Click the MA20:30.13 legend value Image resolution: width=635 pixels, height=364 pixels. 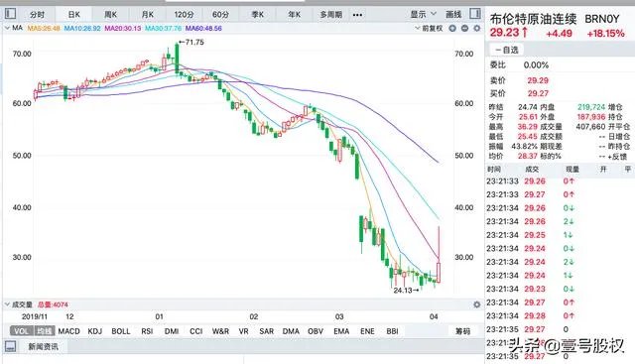(x=123, y=29)
